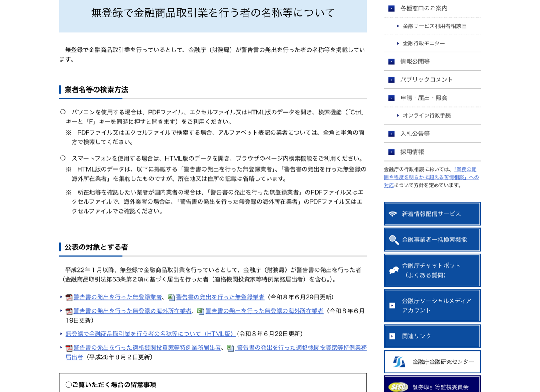The width and height of the screenshot is (540, 392).
Task: Click arrow icon on 関連リンク button
Action: click(x=392, y=336)
